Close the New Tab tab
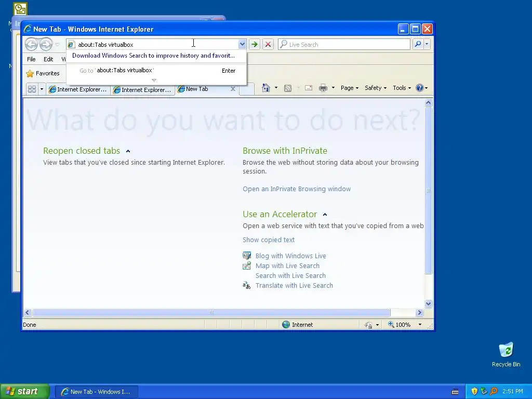This screenshot has width=532, height=399. (233, 89)
